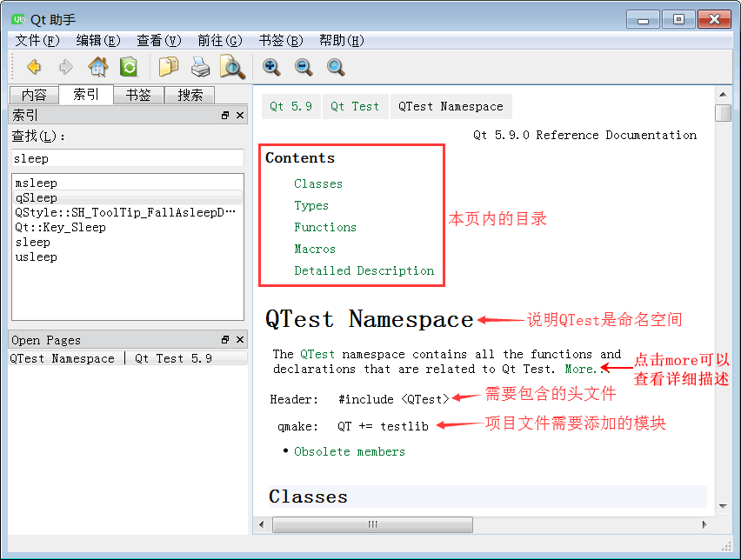Reset zoom with plain magnifier icon

tap(336, 67)
